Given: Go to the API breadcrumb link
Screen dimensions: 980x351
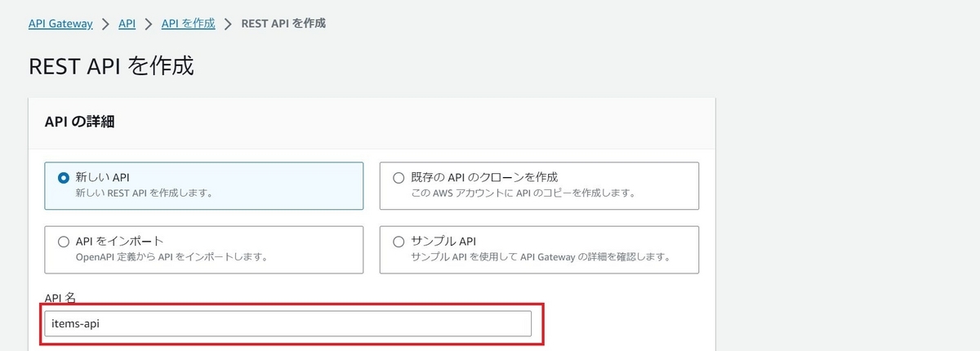Looking at the screenshot, I should coord(127,24).
